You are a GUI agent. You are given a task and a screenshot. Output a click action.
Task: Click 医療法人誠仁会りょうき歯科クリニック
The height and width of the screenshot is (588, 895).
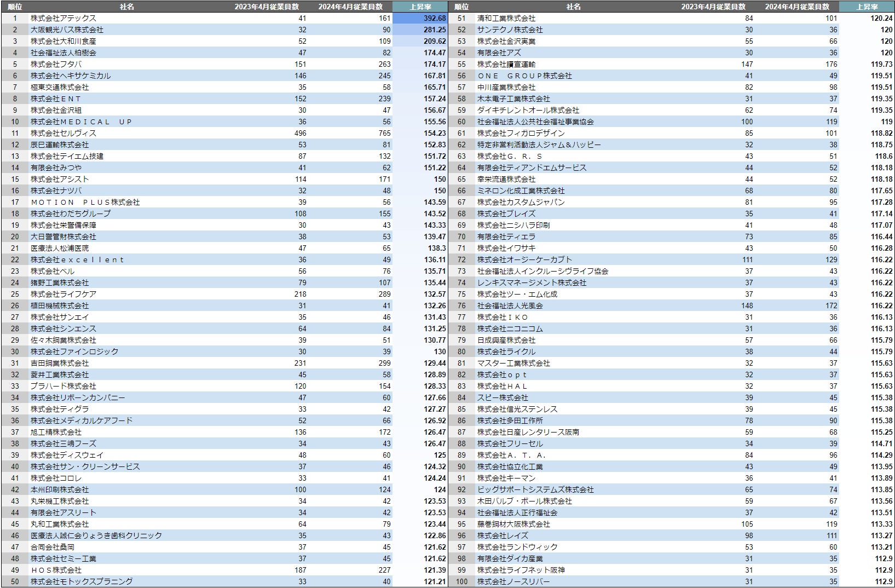click(96, 535)
